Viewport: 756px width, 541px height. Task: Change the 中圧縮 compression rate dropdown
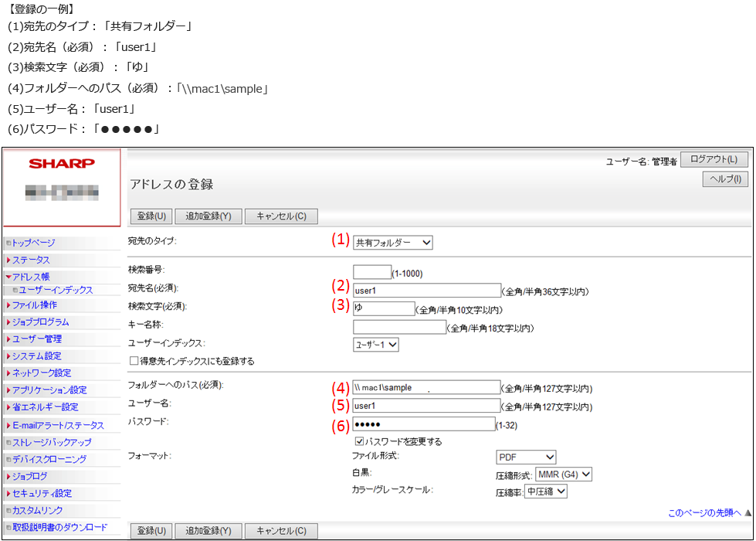(546, 491)
